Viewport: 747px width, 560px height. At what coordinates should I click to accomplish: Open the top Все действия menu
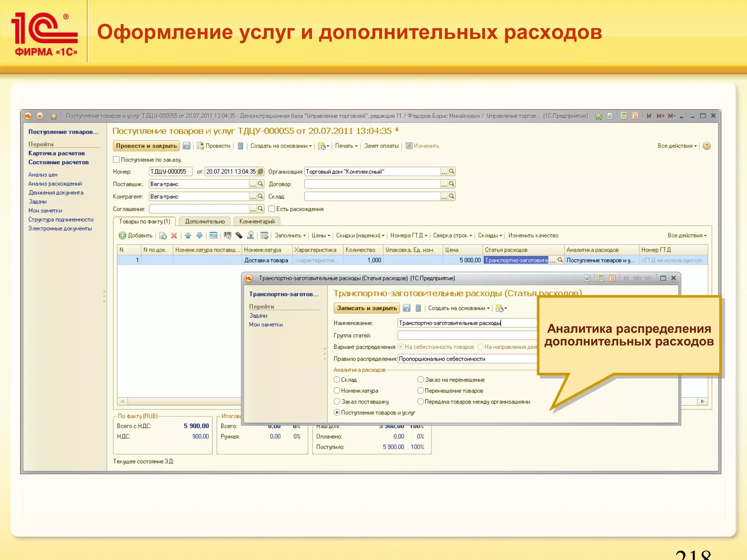(x=677, y=146)
